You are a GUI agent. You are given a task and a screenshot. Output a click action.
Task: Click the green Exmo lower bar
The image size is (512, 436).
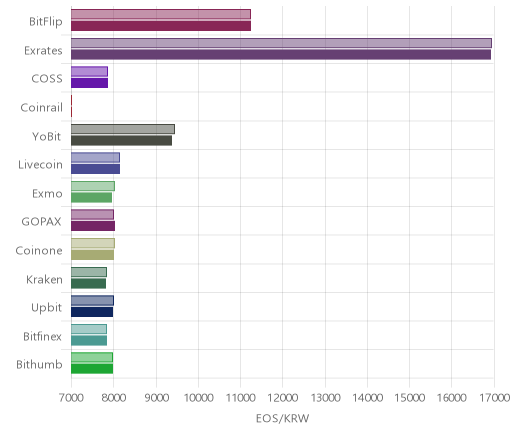click(91, 198)
